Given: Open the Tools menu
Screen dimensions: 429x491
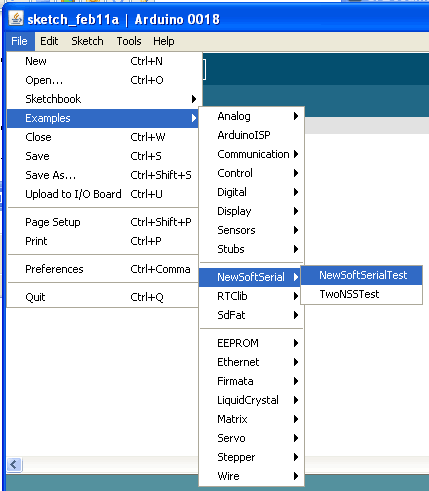Looking at the screenshot, I should 129,41.
